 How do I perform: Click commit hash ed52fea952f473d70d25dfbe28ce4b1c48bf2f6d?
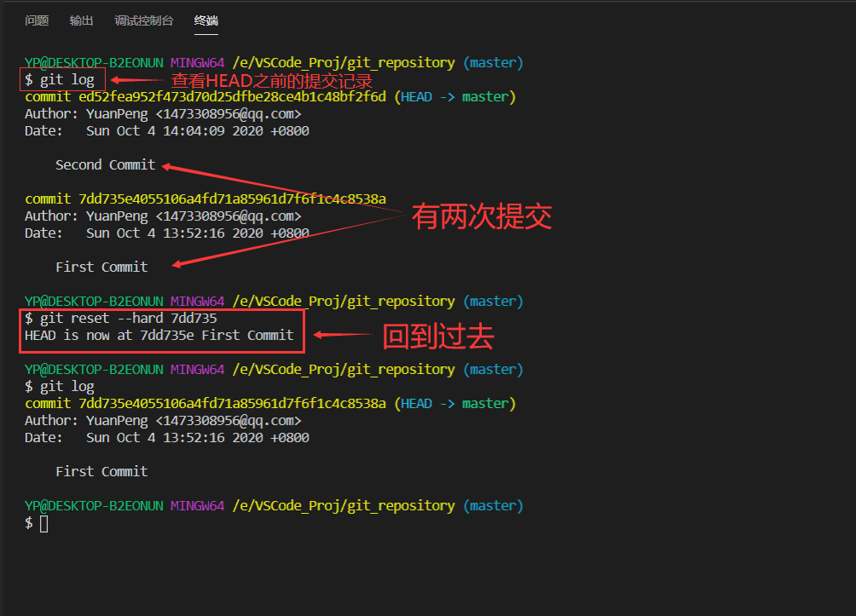click(x=232, y=97)
